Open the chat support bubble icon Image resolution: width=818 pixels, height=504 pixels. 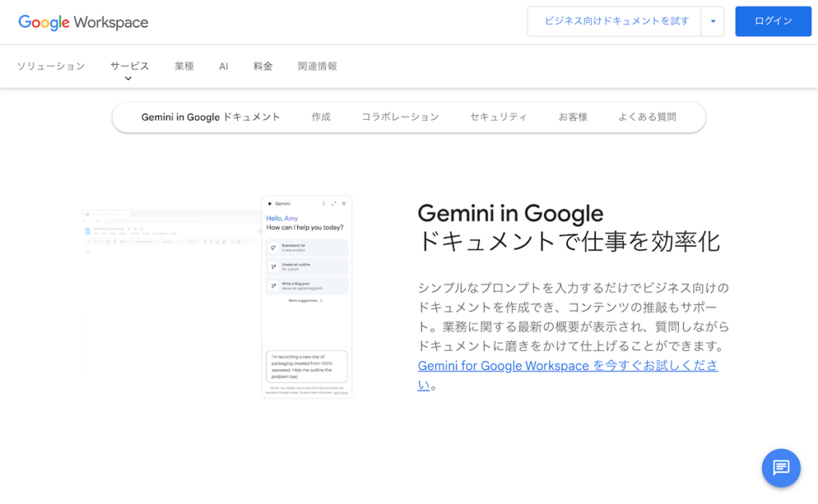click(x=781, y=468)
